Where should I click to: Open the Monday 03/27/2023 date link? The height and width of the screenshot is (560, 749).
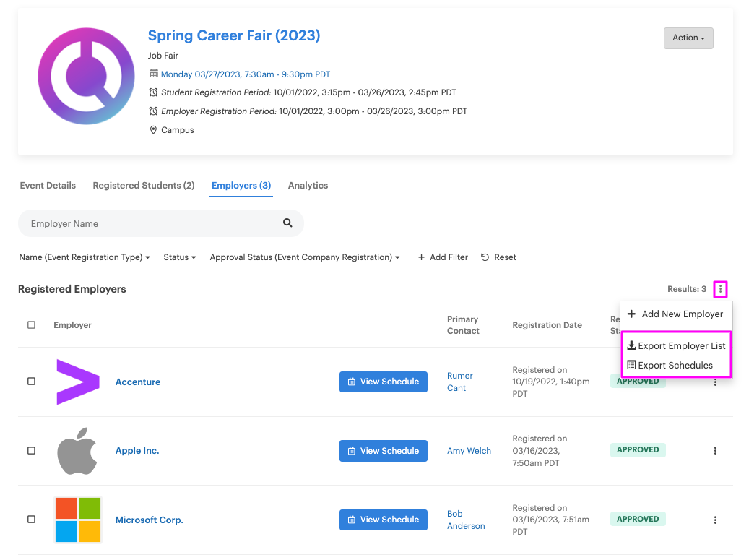(x=246, y=74)
